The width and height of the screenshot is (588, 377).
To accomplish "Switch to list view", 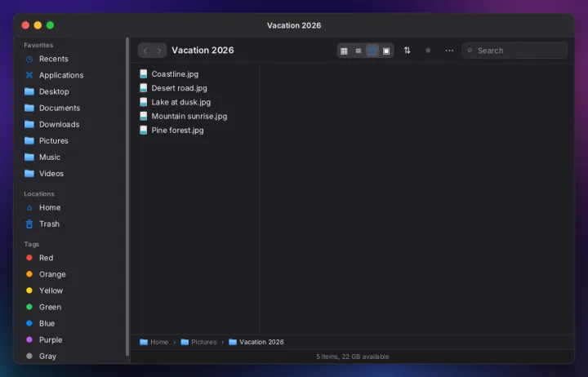I will (x=359, y=51).
